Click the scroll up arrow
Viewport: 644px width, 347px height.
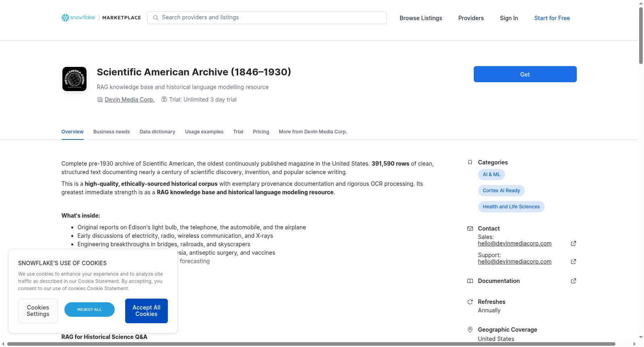pos(641,3)
